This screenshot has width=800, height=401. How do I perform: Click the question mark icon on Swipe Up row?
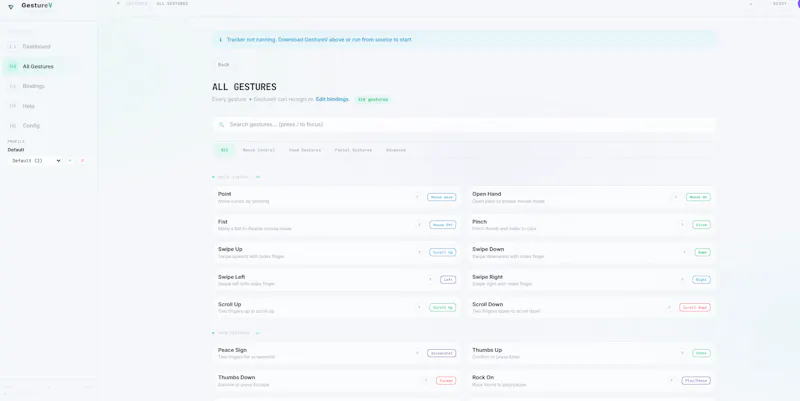click(419, 252)
